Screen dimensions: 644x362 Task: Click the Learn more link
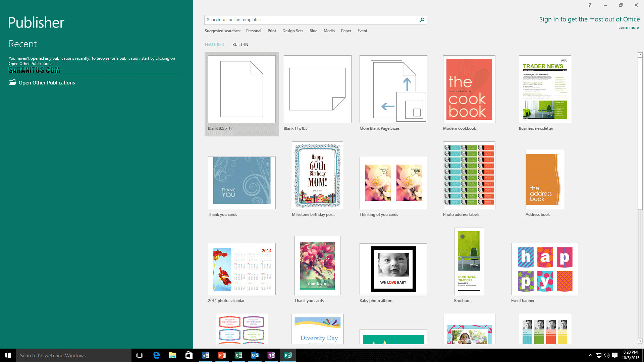pos(629,27)
